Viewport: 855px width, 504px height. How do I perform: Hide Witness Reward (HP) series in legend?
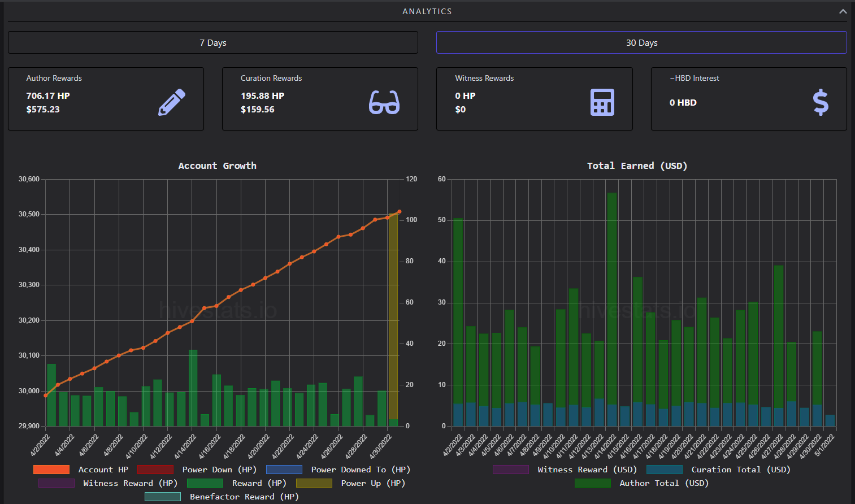(x=57, y=483)
